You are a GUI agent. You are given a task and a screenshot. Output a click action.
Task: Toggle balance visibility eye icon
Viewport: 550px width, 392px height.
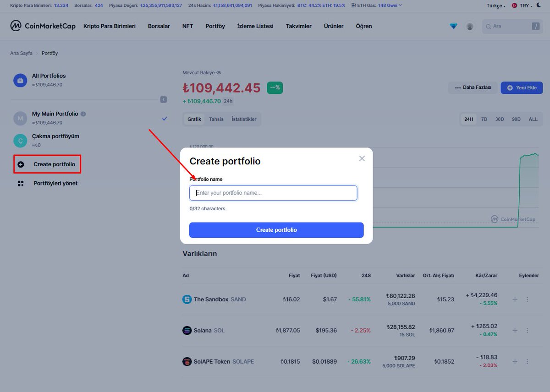219,72
